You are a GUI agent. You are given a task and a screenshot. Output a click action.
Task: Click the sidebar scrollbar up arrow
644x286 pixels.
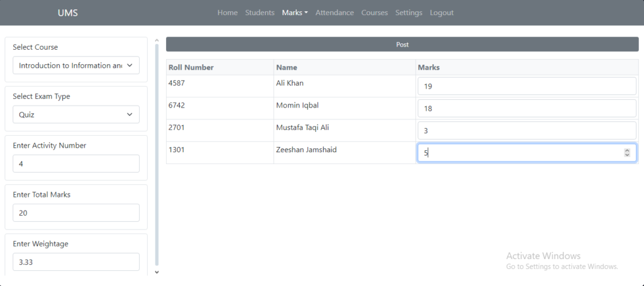coord(157,40)
